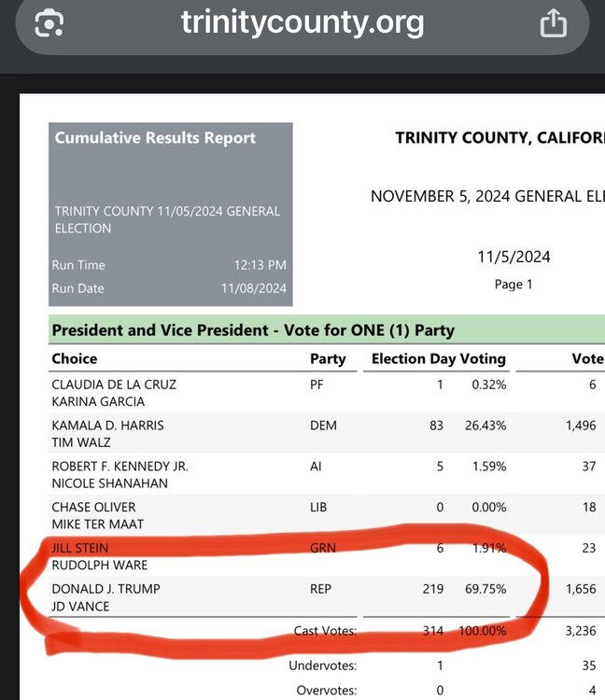The height and width of the screenshot is (700, 605).
Task: Click the Cumulative Results Report heading
Action: coord(155,138)
